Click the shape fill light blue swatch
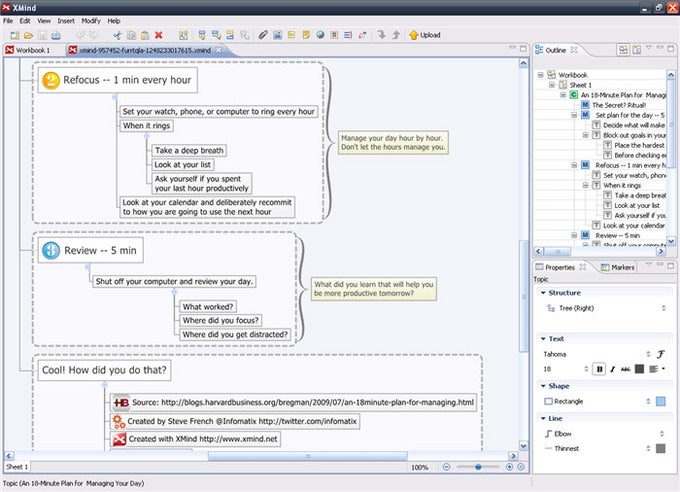 click(x=660, y=401)
